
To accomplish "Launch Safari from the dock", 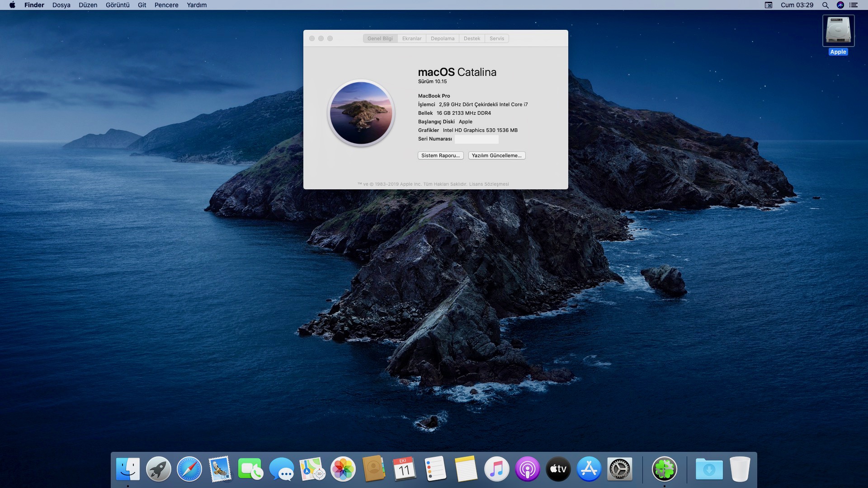I will (x=189, y=469).
